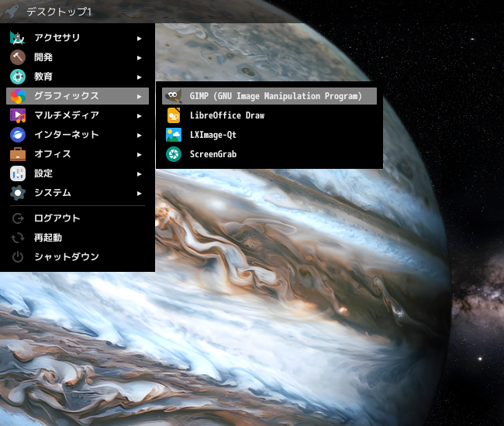Choose ログアウト to log out

click(x=78, y=218)
